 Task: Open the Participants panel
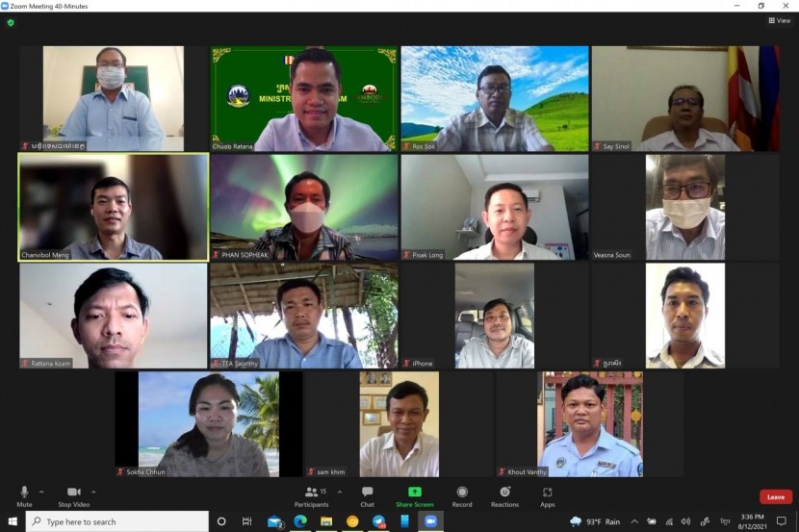[312, 493]
